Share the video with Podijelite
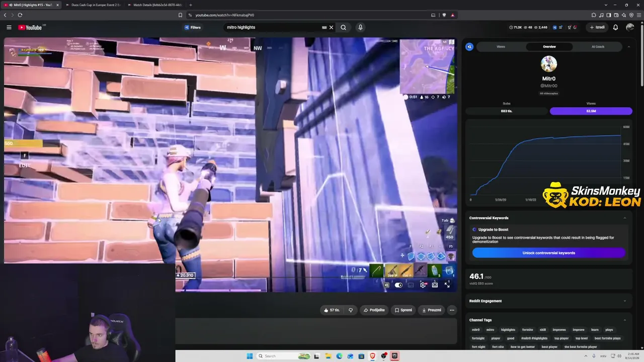 pos(374,310)
